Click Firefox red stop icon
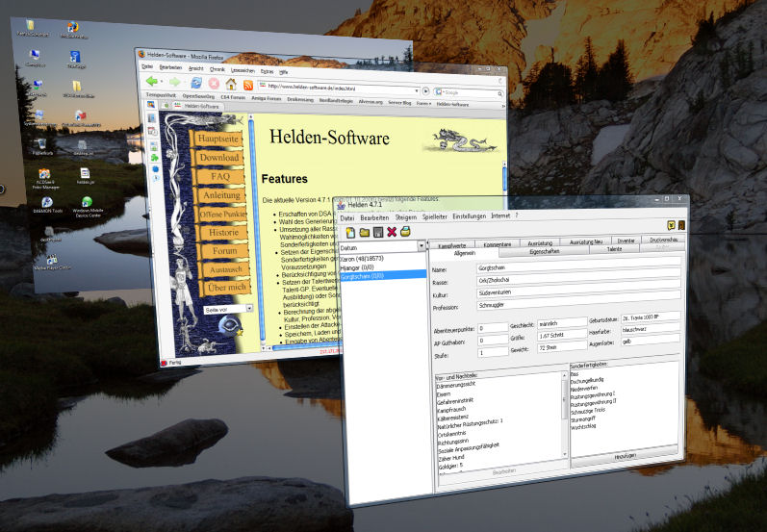The image size is (767, 532). (x=214, y=84)
